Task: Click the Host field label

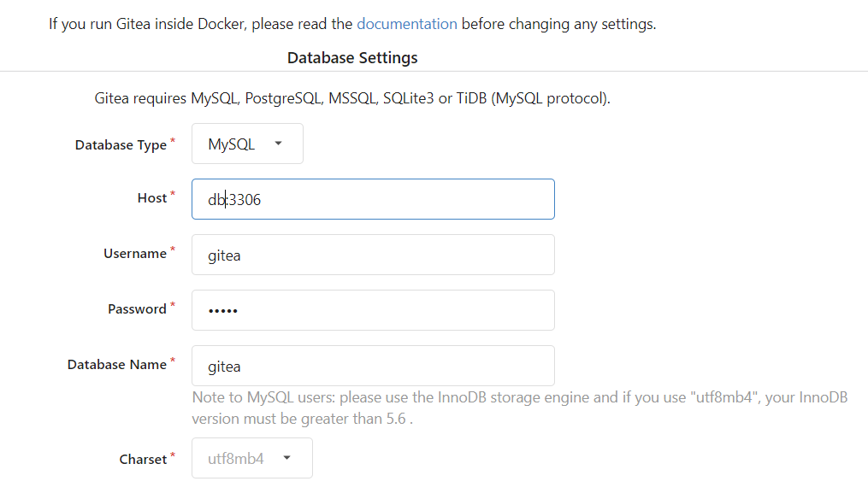Action: click(x=152, y=198)
